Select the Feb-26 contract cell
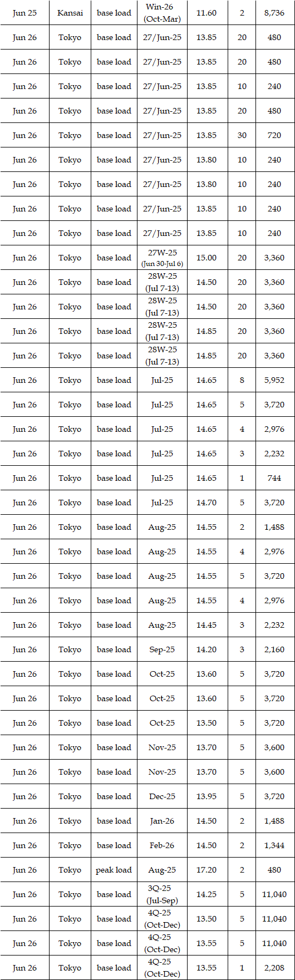Image resolution: width=295 pixels, height=980 pixels. [162, 845]
